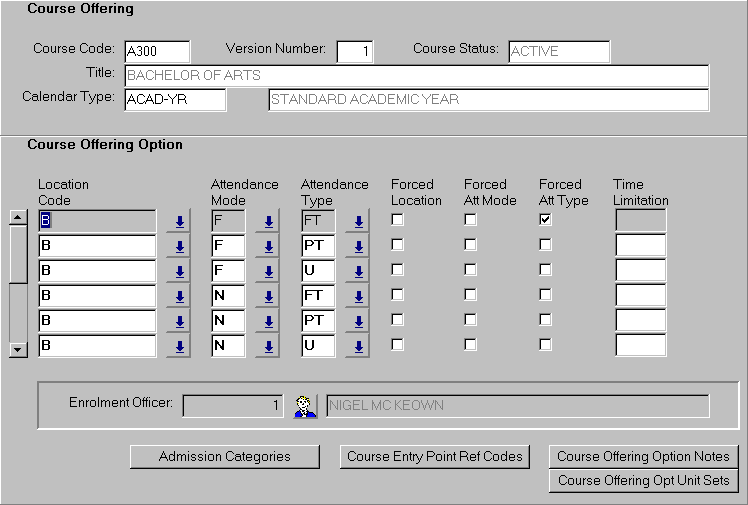748x505 pixels.
Task: Click the Enrolment Officer person lookup icon
Action: pyautogui.click(x=304, y=406)
